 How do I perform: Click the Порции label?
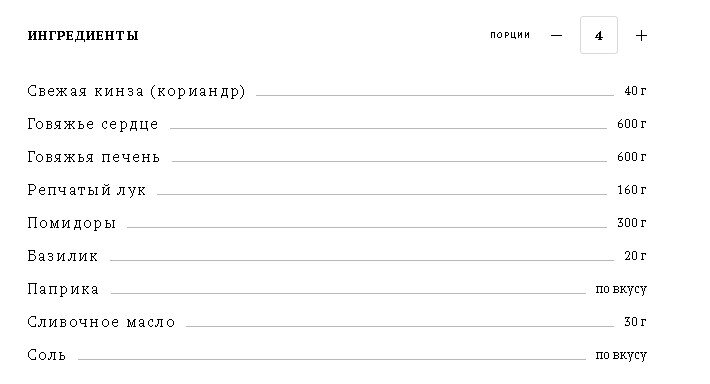click(510, 35)
